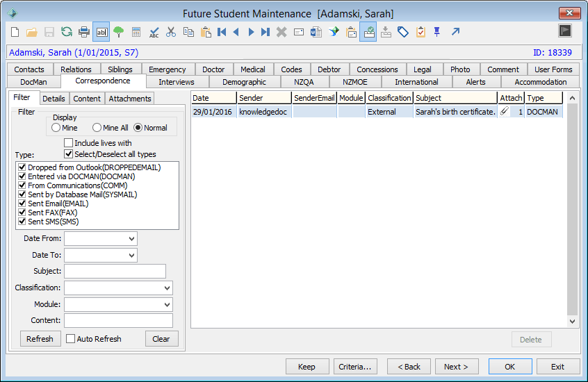Open the calculator icon

[x=136, y=32]
